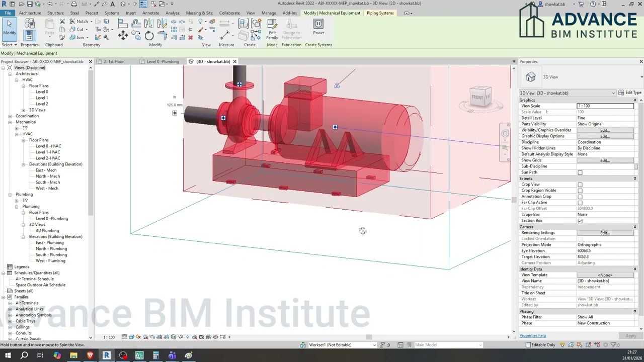
Task: Collapse the Graphics properties section
Action: point(635,100)
